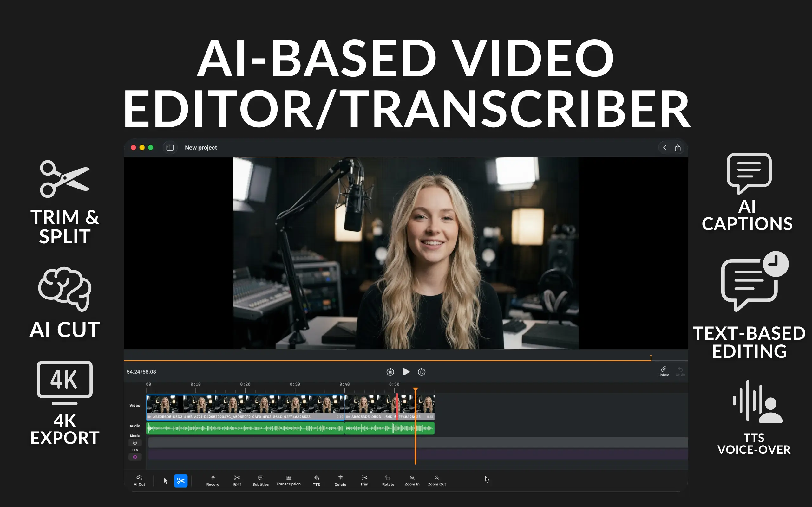Skip back 10 seconds
This screenshot has width=812, height=507.
pyautogui.click(x=390, y=372)
